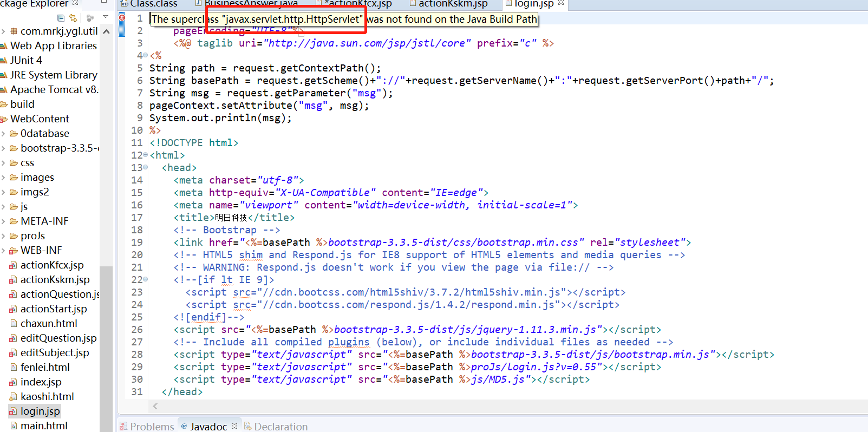Click the error marker beside line 1
868x432 pixels.
point(122,18)
